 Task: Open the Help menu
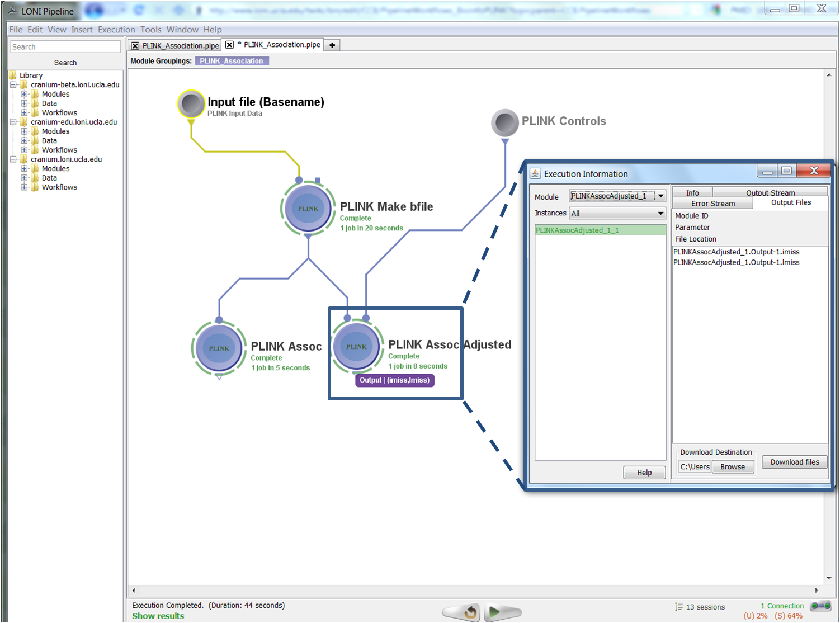click(212, 30)
